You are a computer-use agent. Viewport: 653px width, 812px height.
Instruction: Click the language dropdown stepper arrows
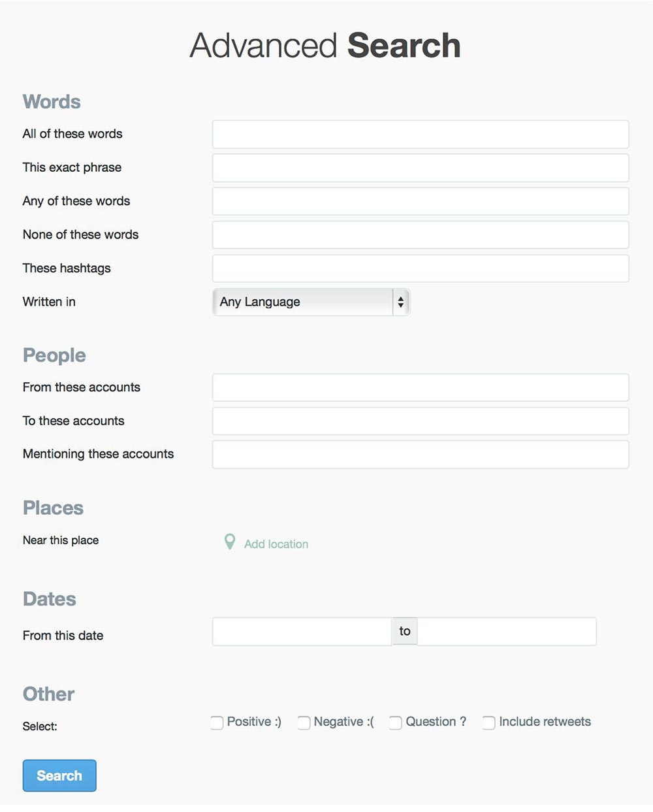point(400,302)
